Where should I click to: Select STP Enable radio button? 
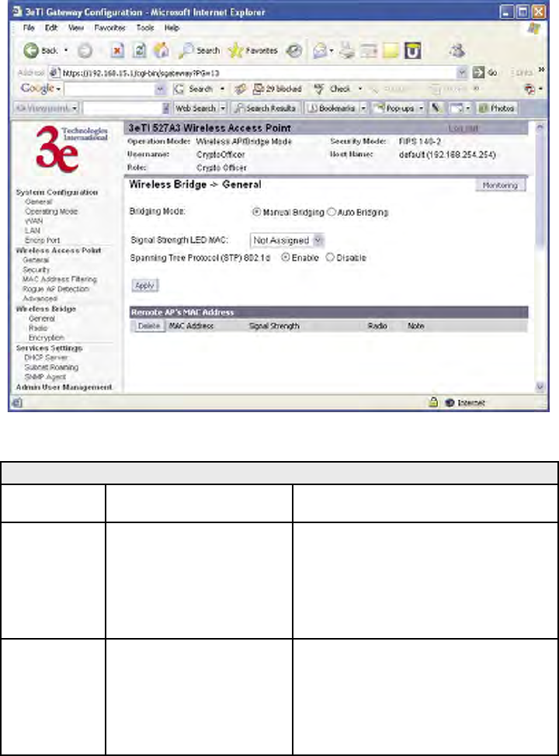[x=286, y=258]
